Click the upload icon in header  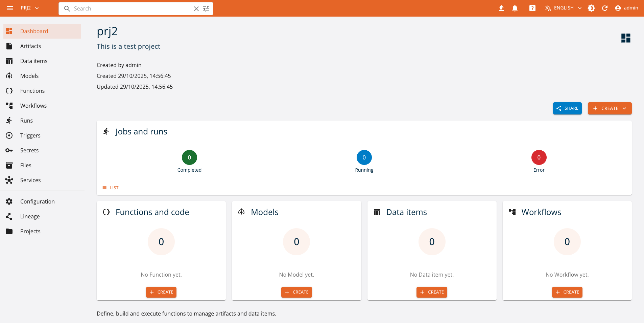(501, 8)
